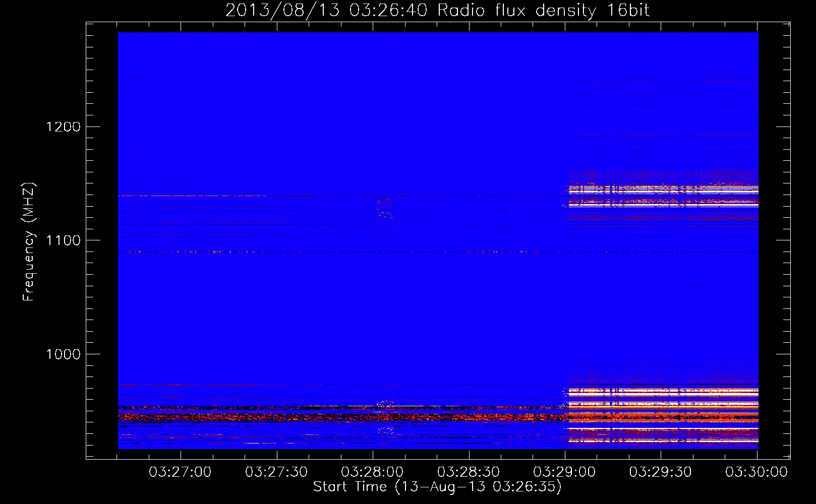Viewport: 816px width, 504px height.
Task: Click the 03:29:30 time tick label
Action: 661,472
